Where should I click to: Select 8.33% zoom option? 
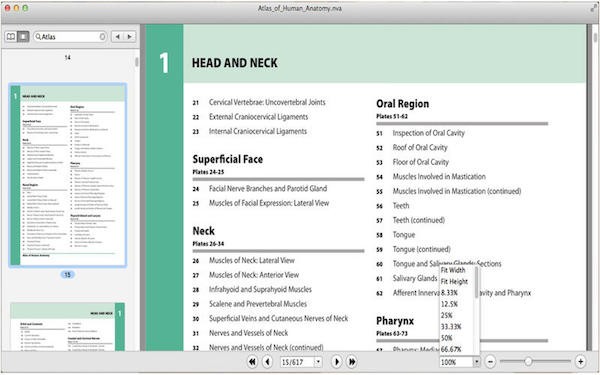tap(449, 293)
